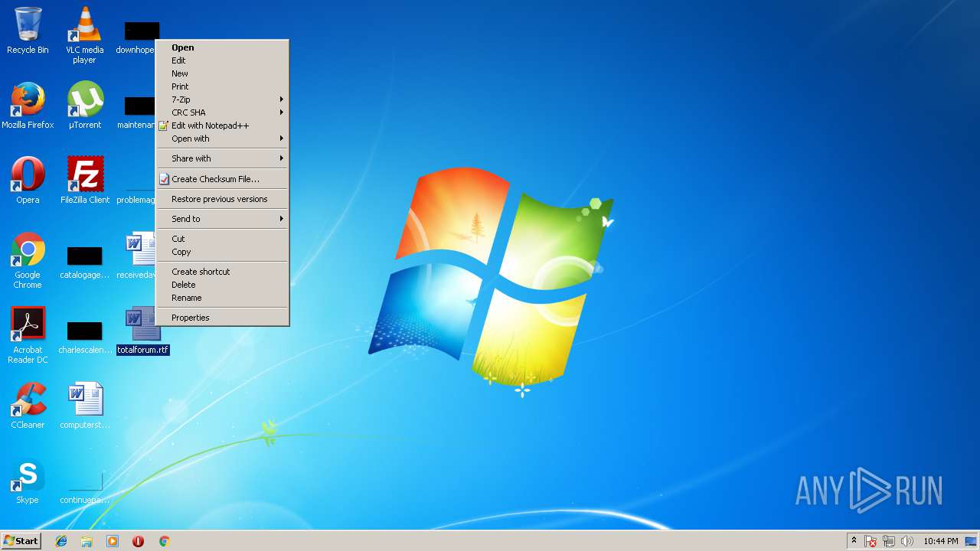Open the Recycle Bin desktop icon
Viewport: 980px width, 551px height.
(x=28, y=30)
